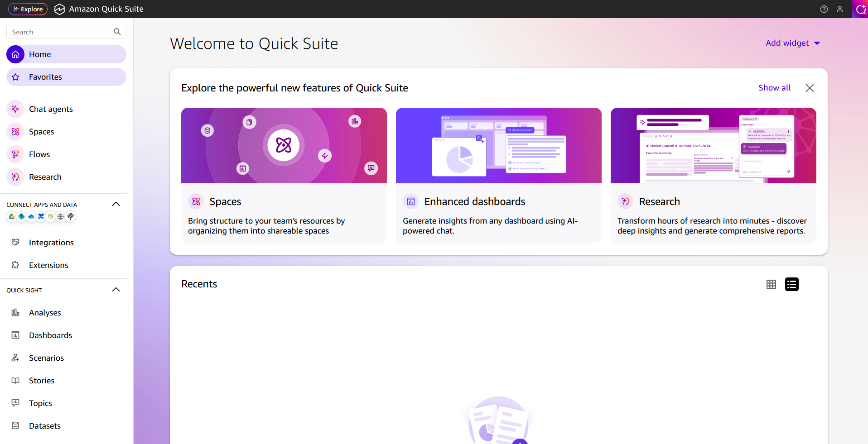This screenshot has width=868, height=444.
Task: Click the Recents heading
Action: coord(199,284)
